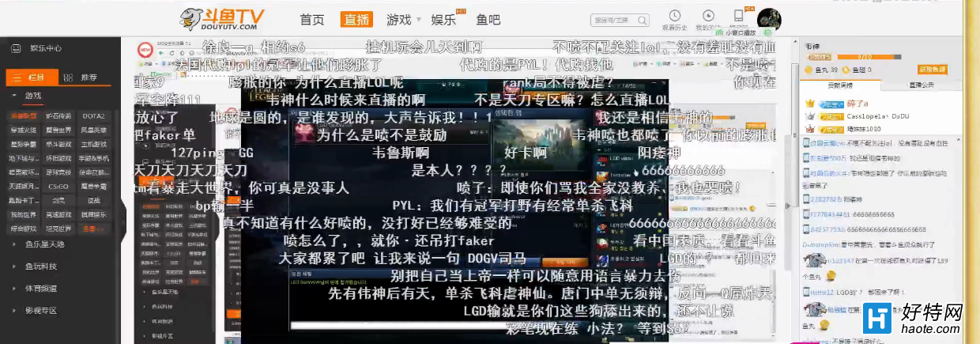Viewport: 980px width, 344px height.
Task: Click the Dubstepkim username in chat
Action: click(820, 245)
